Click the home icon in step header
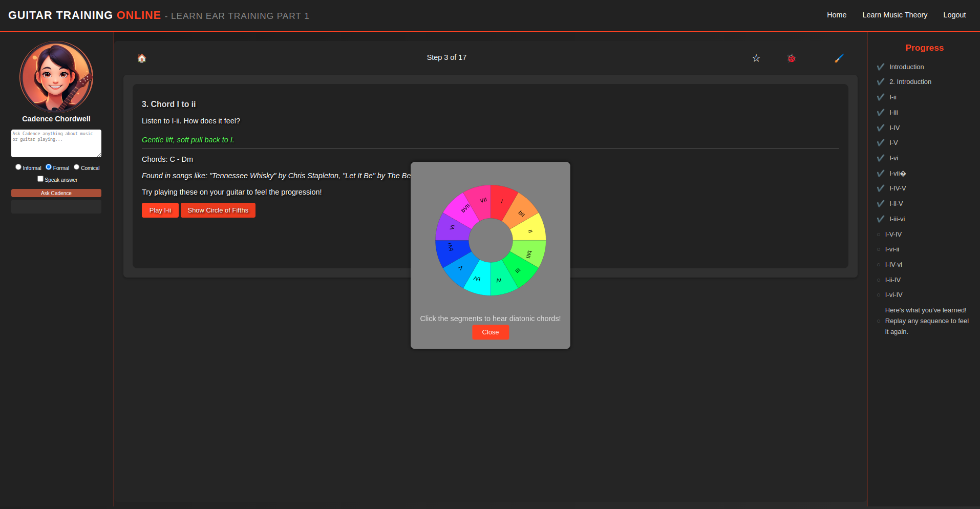 (142, 58)
